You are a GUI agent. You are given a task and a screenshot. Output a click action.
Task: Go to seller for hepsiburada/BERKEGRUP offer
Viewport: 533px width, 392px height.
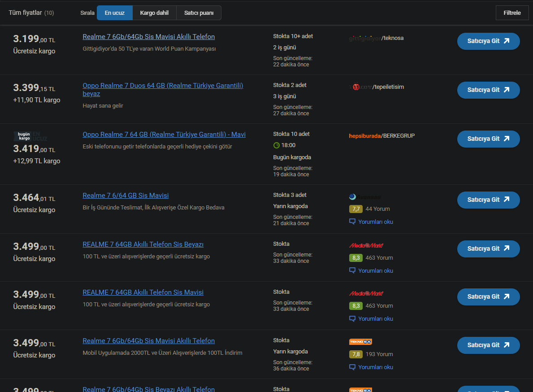[488, 139]
